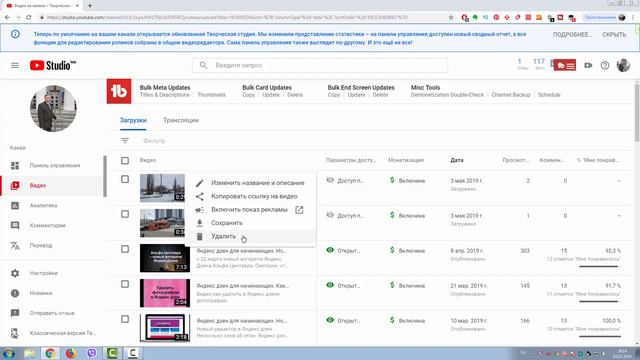Click bookmark star in address bar

click(451, 18)
